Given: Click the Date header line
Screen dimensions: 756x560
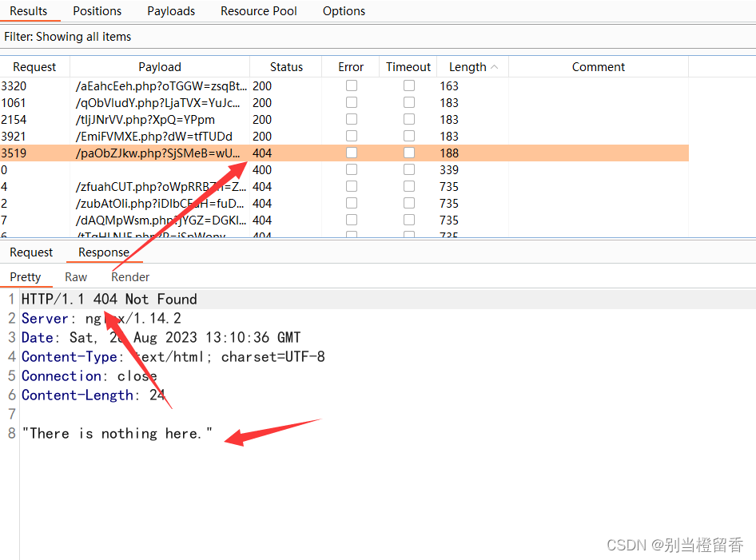Looking at the screenshot, I should 161,337.
